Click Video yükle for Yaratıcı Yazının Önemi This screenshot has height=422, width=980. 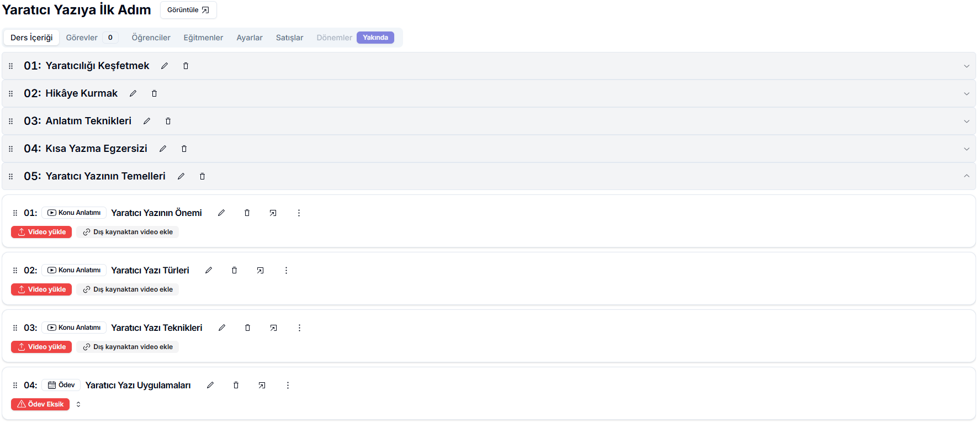click(x=41, y=232)
